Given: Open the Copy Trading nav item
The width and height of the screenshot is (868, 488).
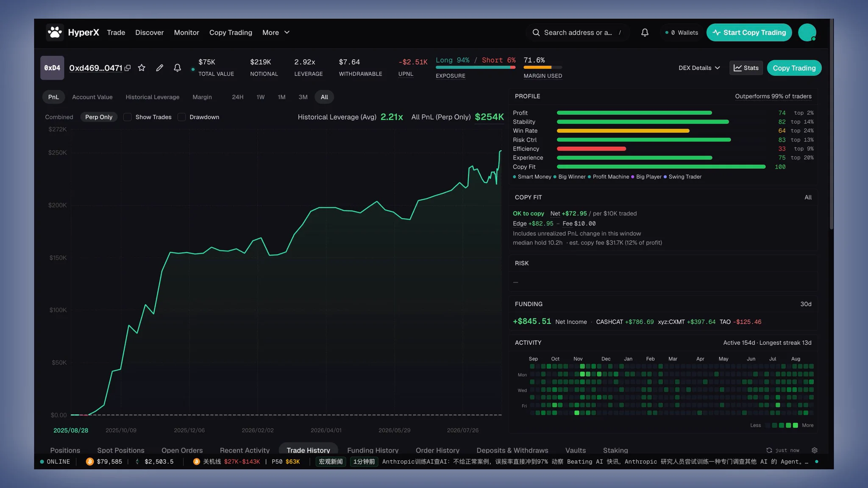Looking at the screenshot, I should click(x=231, y=33).
